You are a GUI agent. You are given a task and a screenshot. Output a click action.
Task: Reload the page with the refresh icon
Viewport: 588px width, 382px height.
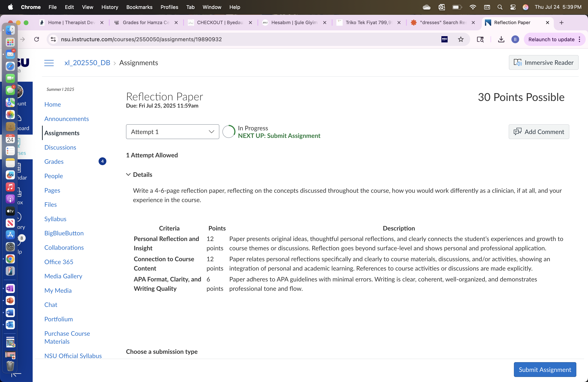(37, 39)
